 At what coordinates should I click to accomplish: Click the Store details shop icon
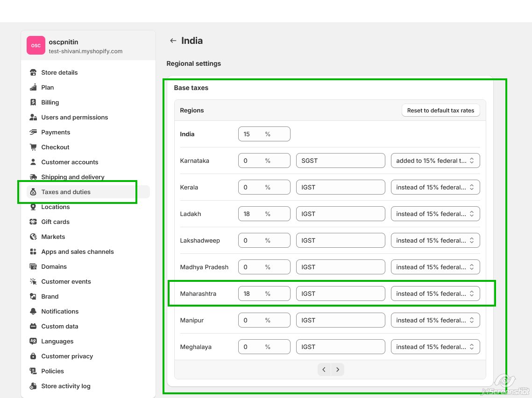33,72
